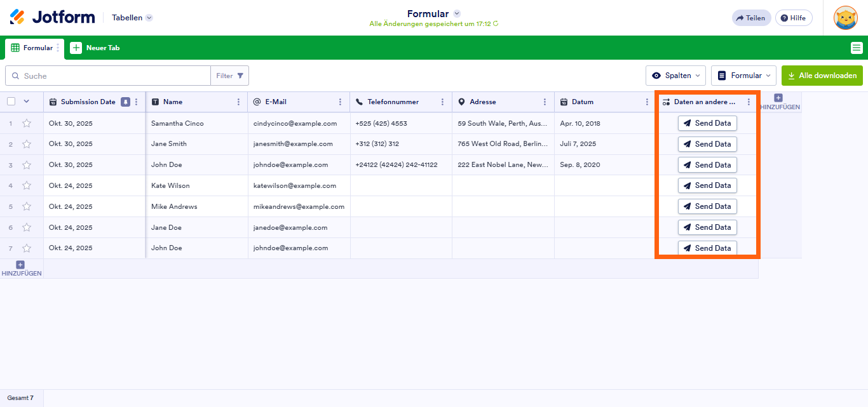Open Formular tab options dots
The image size is (868, 407).
(x=58, y=48)
